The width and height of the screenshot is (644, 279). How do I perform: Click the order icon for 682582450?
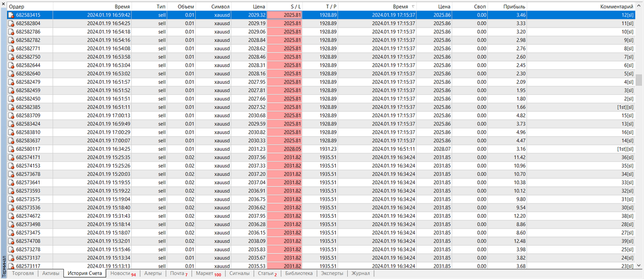tap(11, 99)
